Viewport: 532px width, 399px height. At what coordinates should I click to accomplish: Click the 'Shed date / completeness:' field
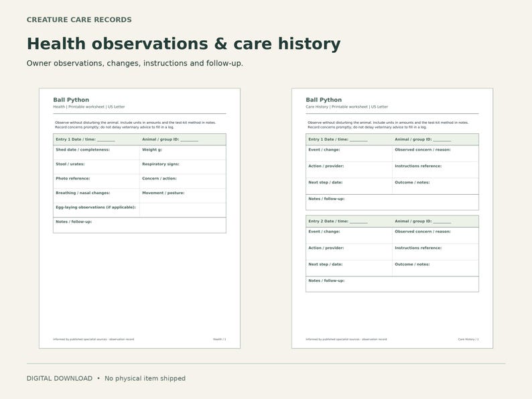pyautogui.click(x=96, y=153)
